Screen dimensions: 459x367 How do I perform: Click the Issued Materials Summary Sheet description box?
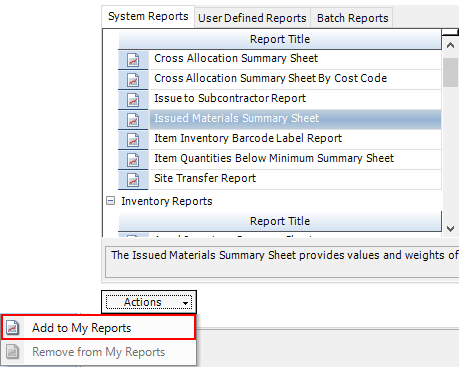[282, 262]
